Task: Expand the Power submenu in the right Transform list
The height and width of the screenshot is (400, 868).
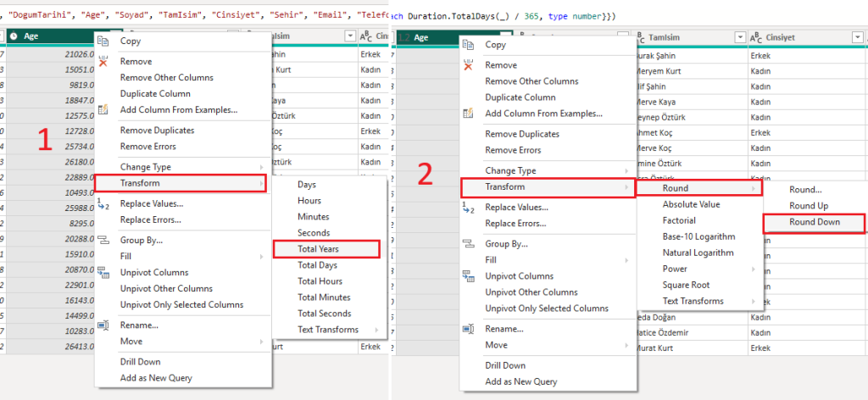Action: click(x=754, y=269)
